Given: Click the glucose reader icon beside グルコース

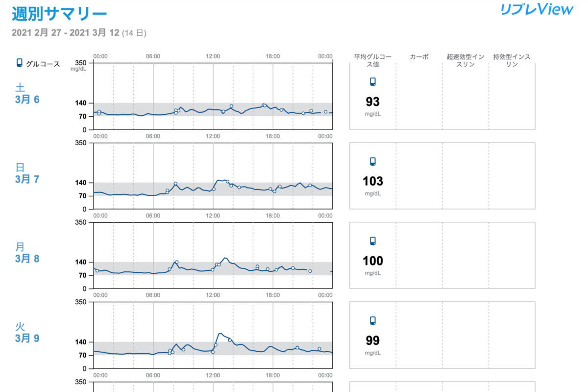Looking at the screenshot, I should (x=20, y=63).
